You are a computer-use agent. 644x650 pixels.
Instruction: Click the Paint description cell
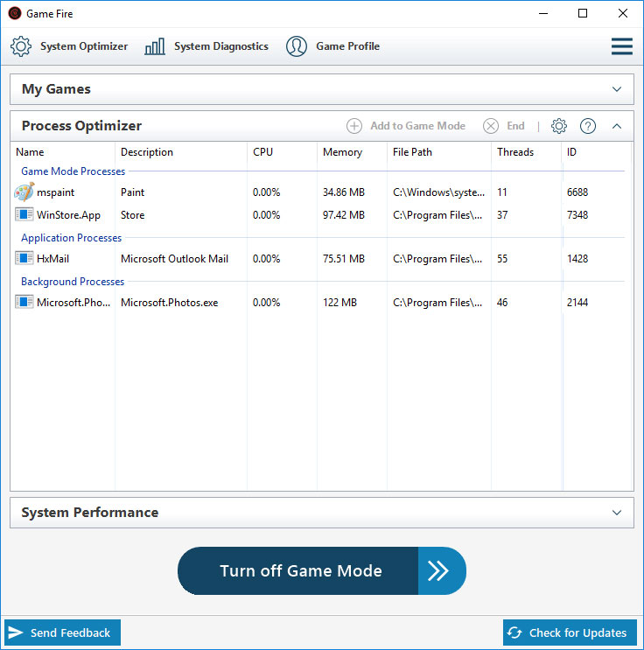click(x=132, y=192)
